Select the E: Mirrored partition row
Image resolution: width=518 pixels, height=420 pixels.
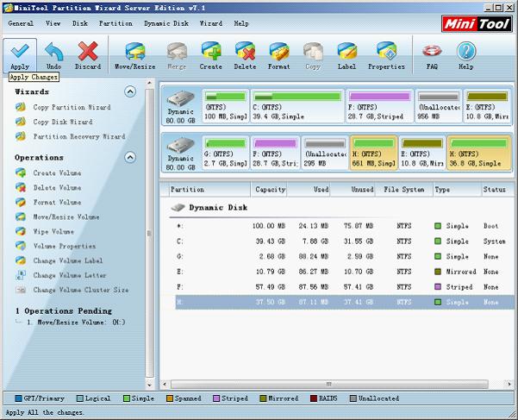[x=345, y=272]
